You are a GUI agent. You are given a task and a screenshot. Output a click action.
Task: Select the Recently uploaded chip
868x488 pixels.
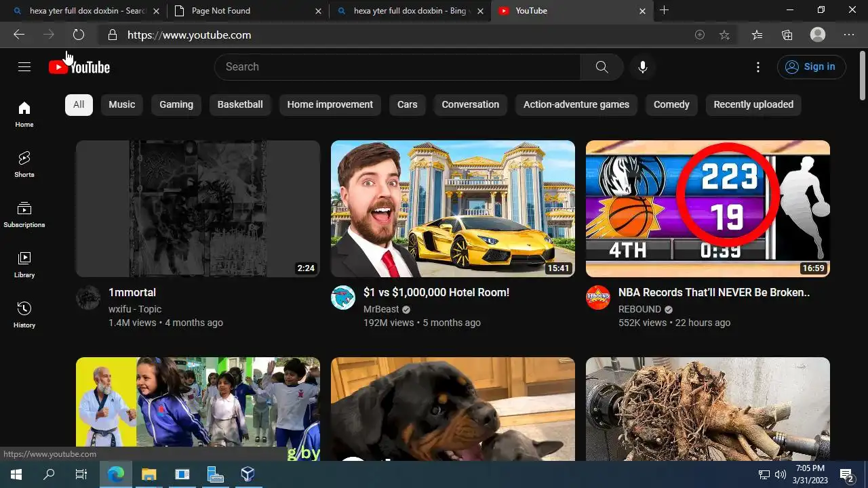753,104
